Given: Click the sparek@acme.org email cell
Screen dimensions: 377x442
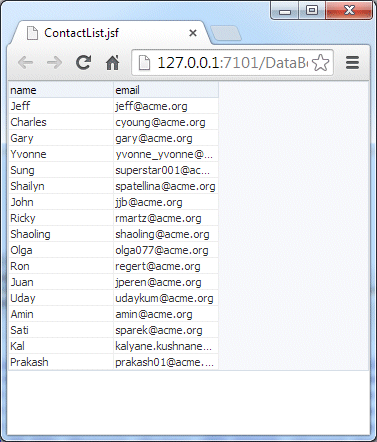Looking at the screenshot, I should 166,330.
